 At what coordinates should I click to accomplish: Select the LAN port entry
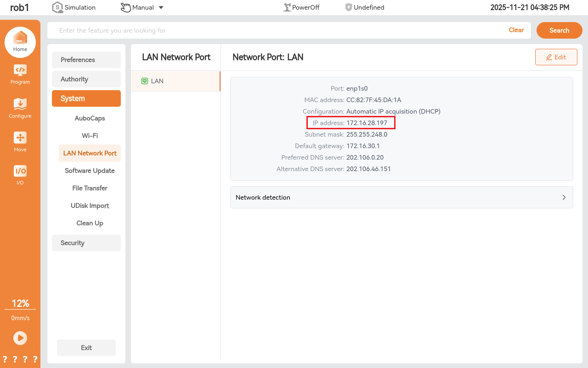pyautogui.click(x=175, y=81)
